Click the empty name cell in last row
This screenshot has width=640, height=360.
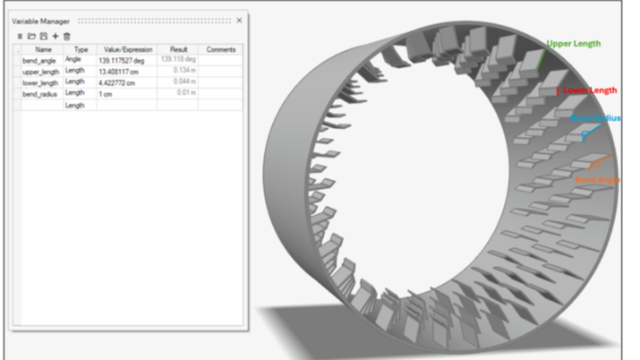(x=42, y=105)
